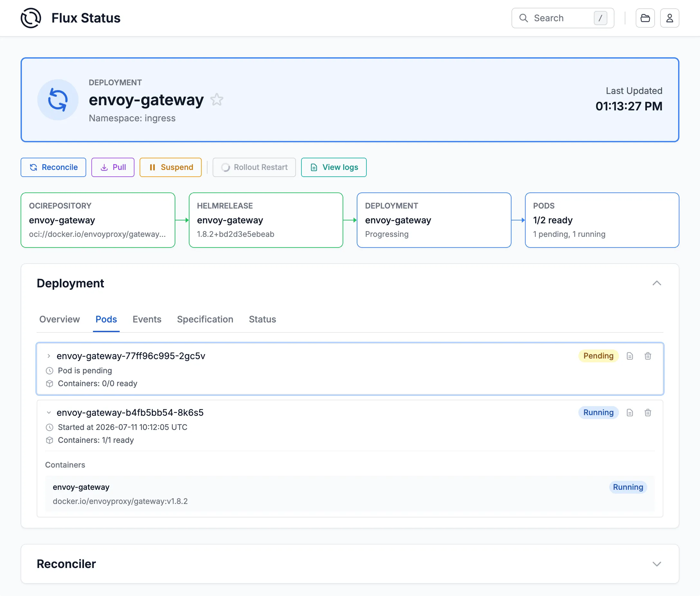
Task: Click the Reconcile button
Action: click(x=53, y=167)
